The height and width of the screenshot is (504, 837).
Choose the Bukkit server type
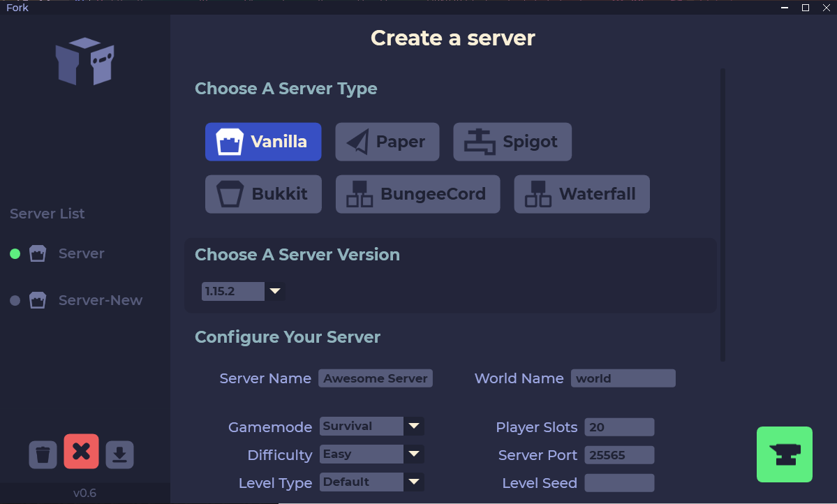263,194
